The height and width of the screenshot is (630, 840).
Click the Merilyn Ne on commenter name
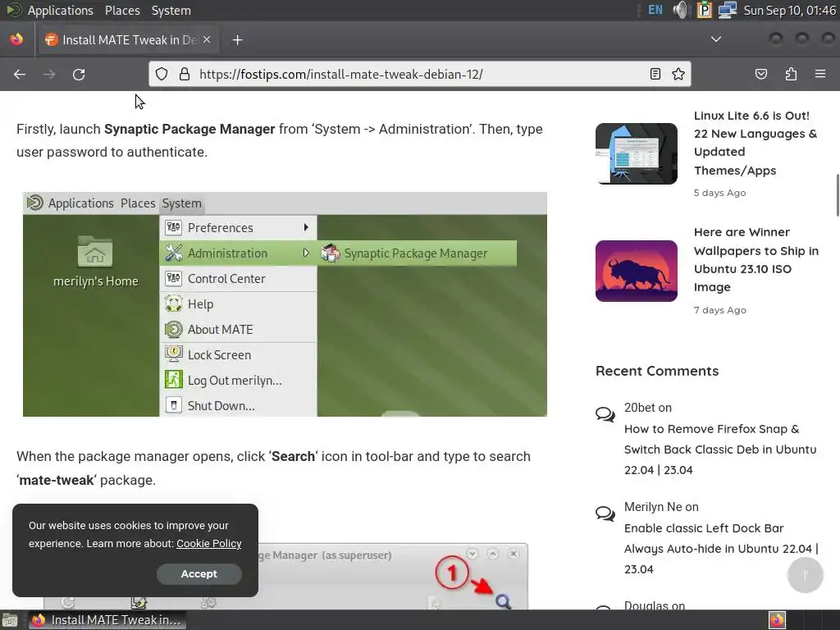(x=661, y=507)
